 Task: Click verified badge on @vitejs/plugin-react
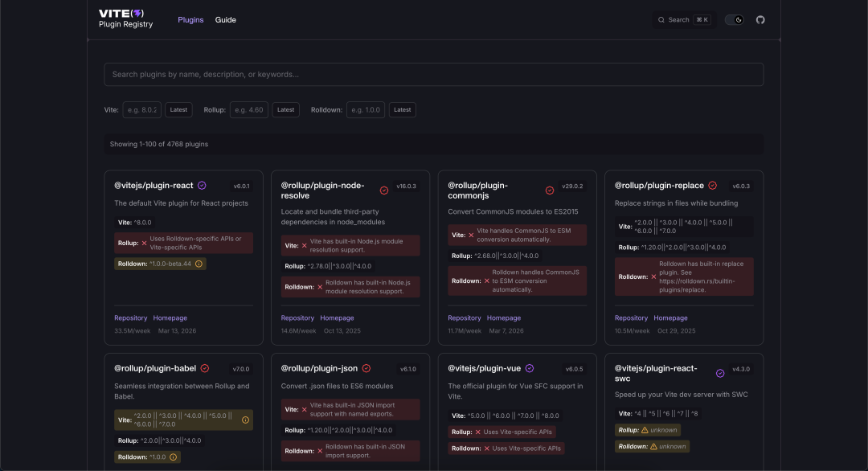(x=202, y=186)
